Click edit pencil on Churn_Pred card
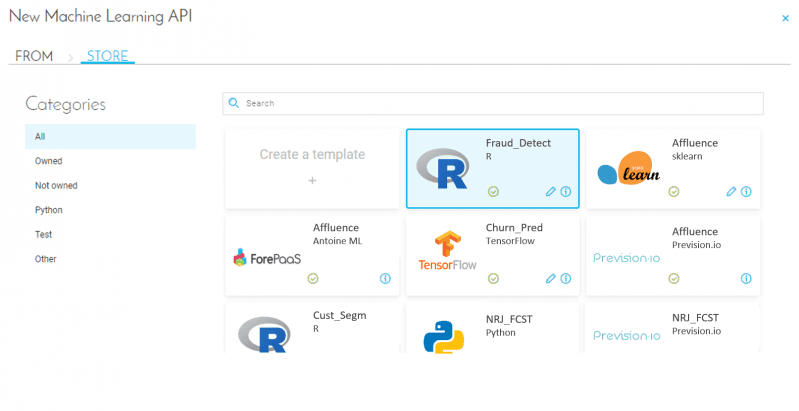The height and width of the screenshot is (411, 799). click(551, 278)
